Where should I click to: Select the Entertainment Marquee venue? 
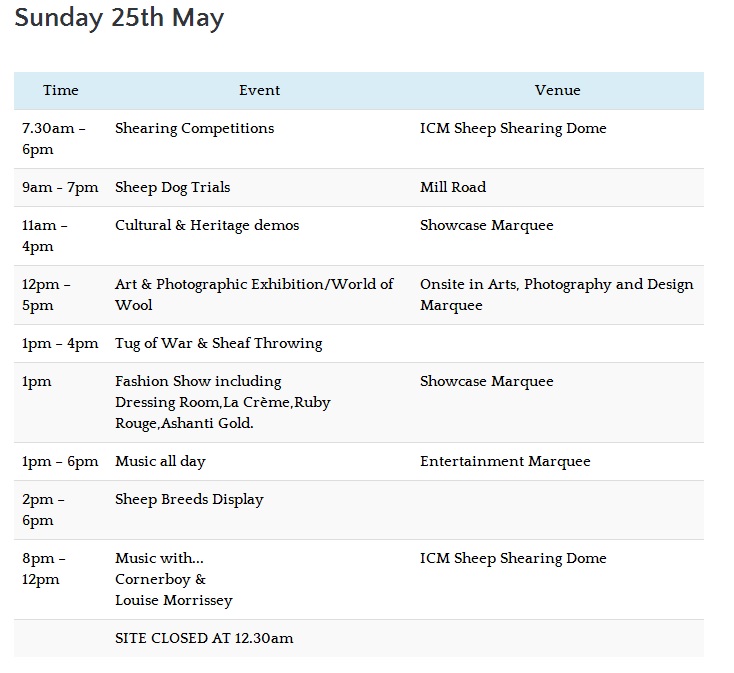pyautogui.click(x=505, y=461)
